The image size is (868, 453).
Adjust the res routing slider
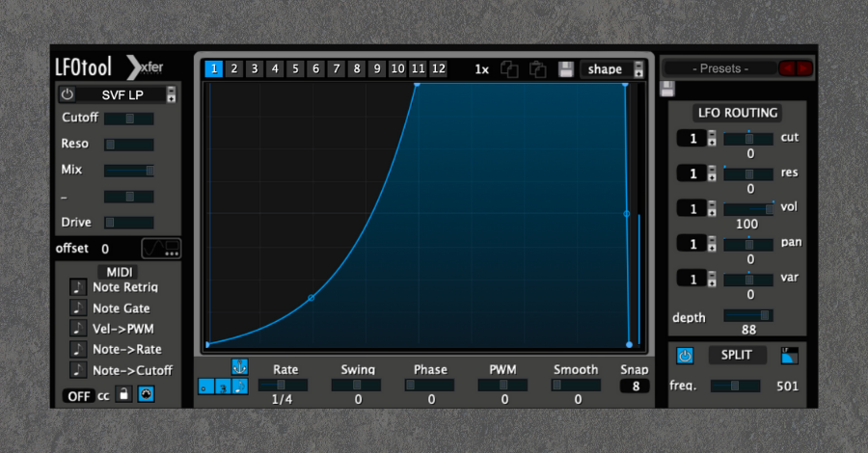[x=748, y=174]
